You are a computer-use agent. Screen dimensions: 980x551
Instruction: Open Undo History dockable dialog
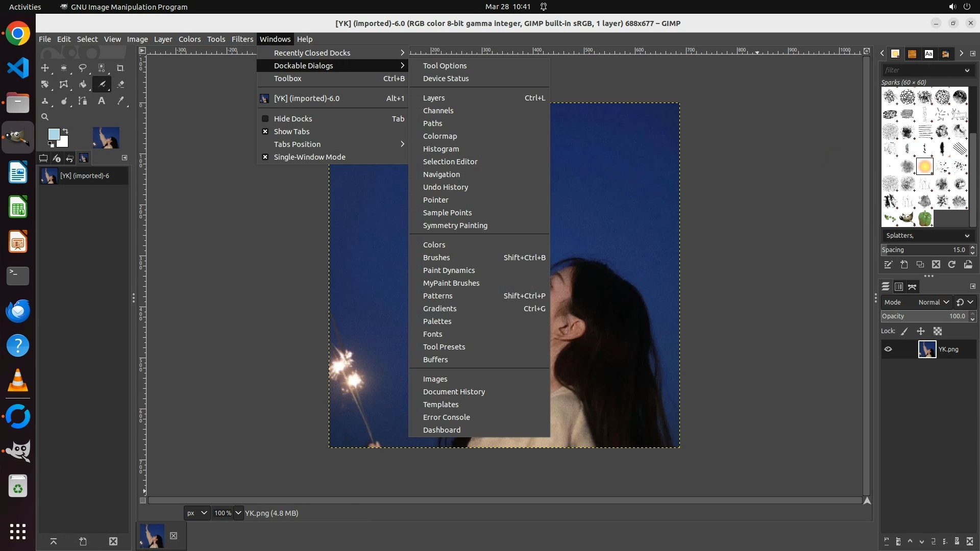pos(445,187)
